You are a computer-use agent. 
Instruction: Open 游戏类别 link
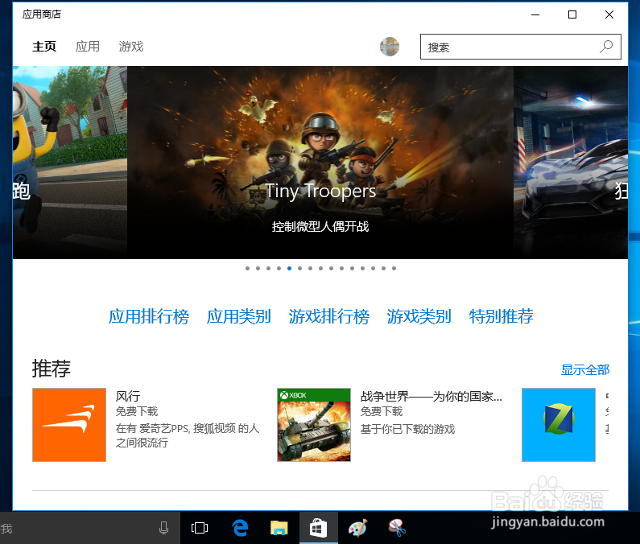(419, 317)
